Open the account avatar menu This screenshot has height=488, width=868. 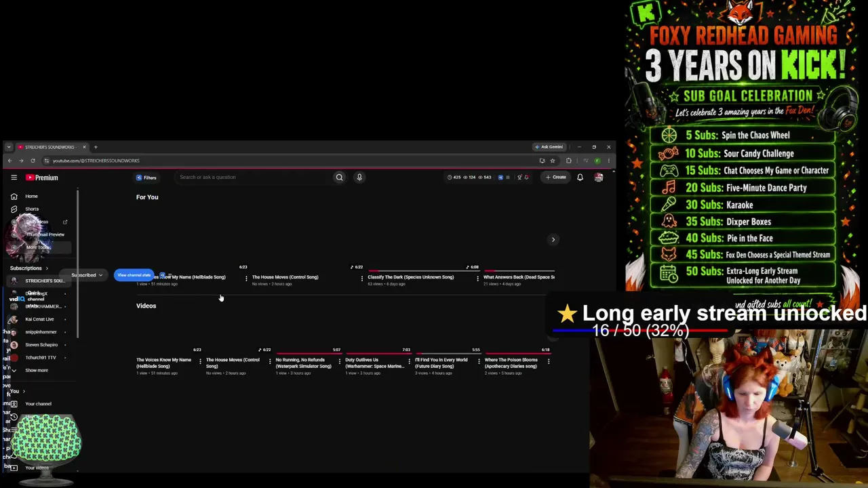tap(599, 178)
